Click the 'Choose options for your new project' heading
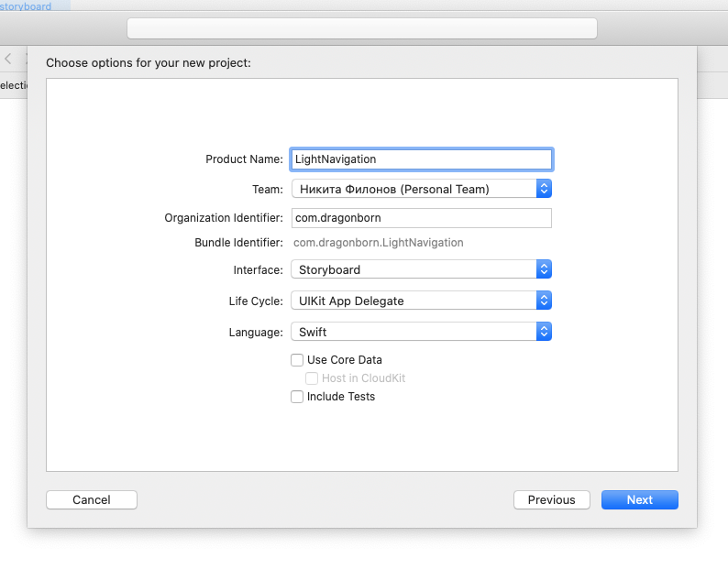The image size is (728, 580). (149, 63)
